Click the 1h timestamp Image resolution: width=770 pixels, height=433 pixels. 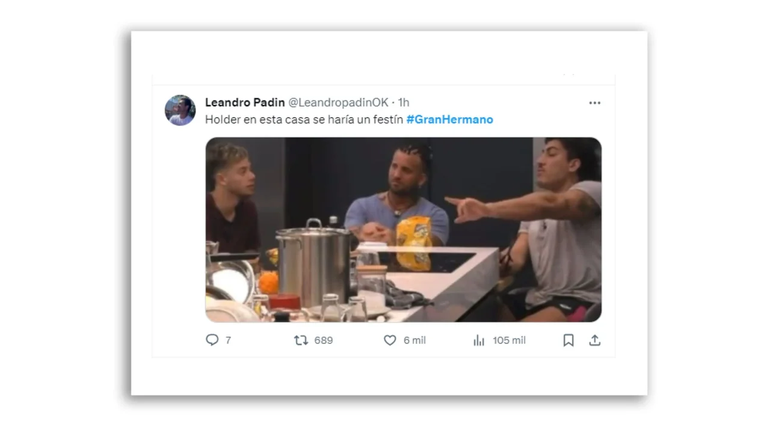pyautogui.click(x=402, y=102)
